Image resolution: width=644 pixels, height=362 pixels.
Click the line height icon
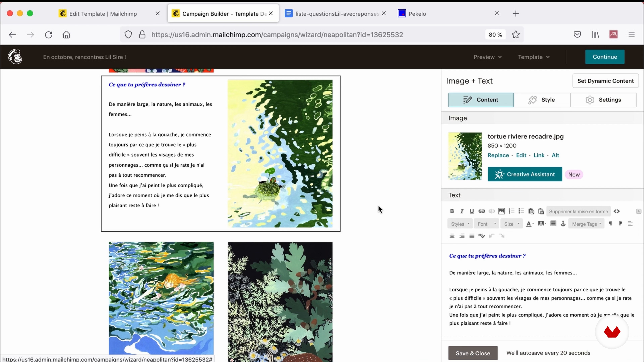tap(553, 224)
